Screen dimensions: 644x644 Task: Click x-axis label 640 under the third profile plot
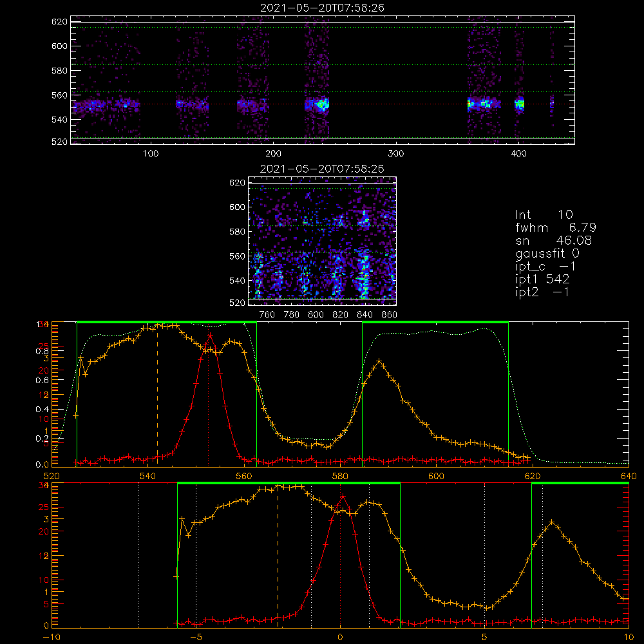click(x=629, y=477)
